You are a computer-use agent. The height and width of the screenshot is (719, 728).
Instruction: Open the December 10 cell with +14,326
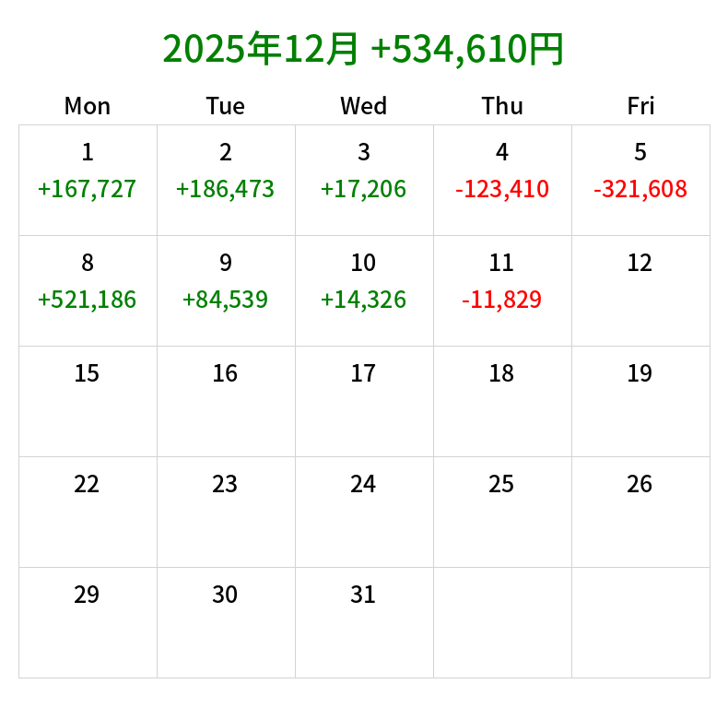point(363,290)
